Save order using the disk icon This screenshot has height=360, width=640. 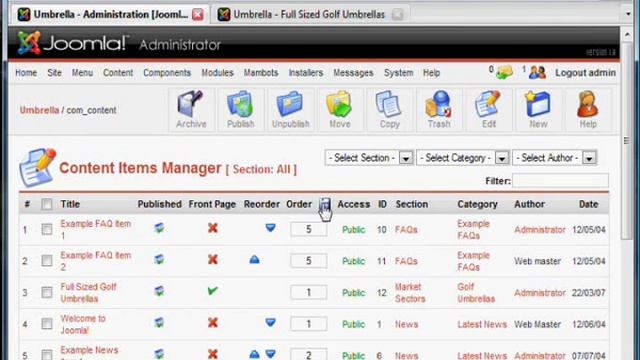tap(324, 204)
